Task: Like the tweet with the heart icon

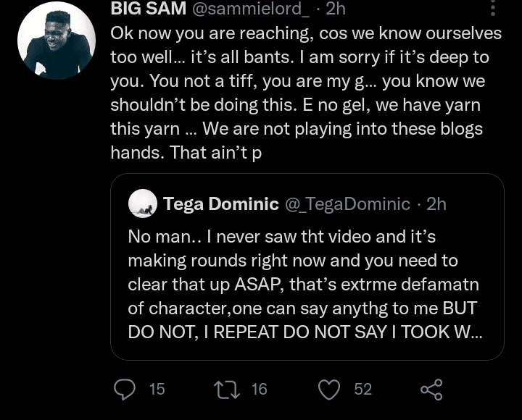Action: point(330,390)
